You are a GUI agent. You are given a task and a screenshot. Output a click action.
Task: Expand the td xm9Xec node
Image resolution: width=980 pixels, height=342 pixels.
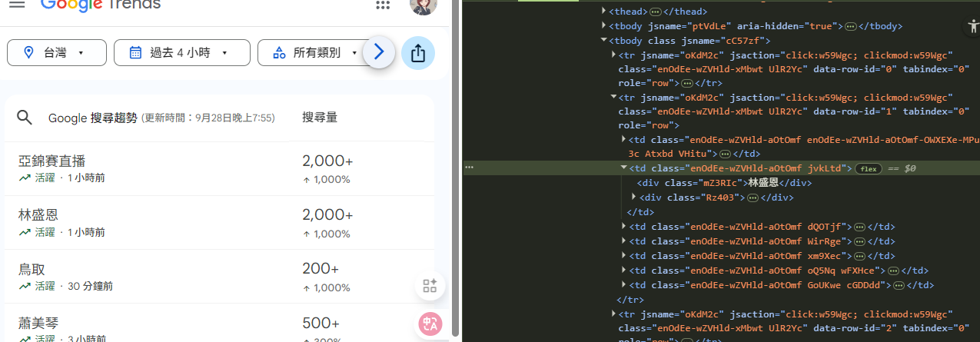[x=623, y=255]
